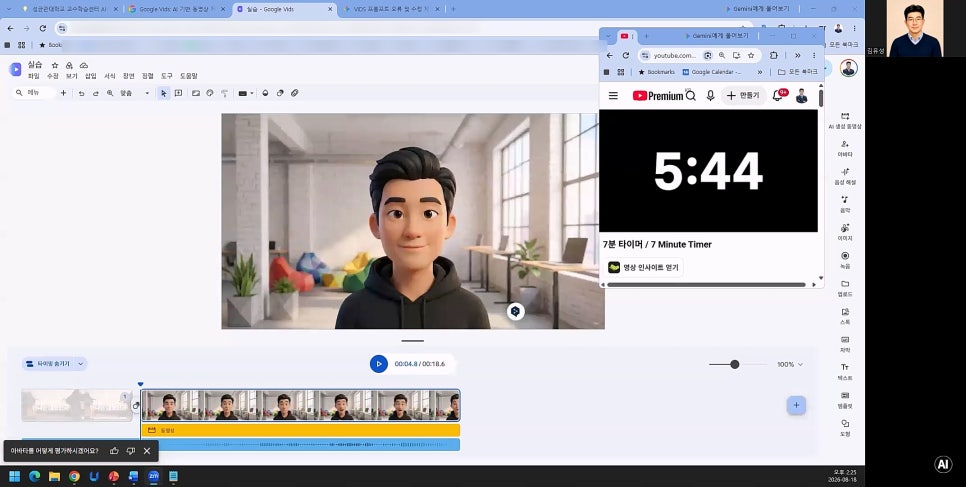This screenshot has width=966, height=487.
Task: Expand more bookmarks chevron in YouTube window
Action: pos(760,72)
